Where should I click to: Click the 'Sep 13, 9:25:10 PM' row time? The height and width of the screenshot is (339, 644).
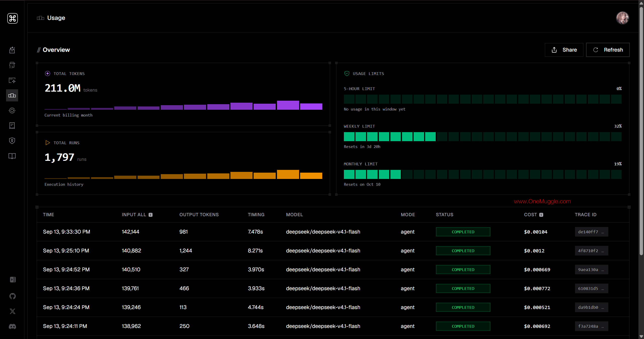pos(66,251)
